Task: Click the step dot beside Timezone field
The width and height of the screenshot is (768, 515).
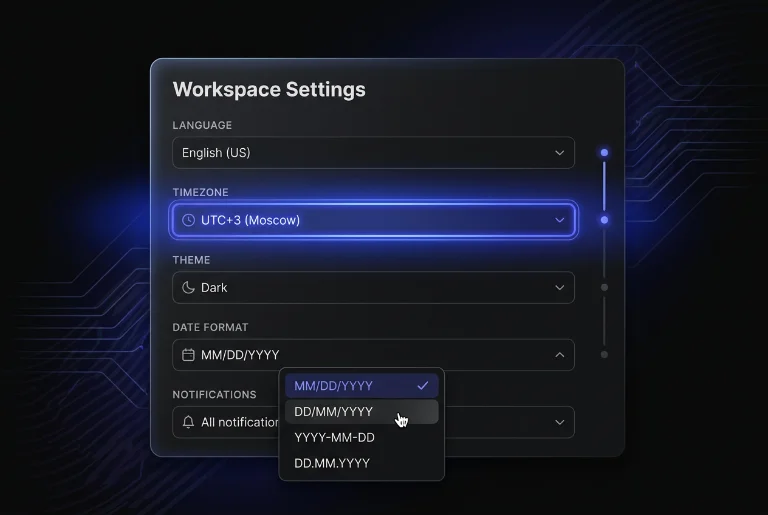Action: point(604,220)
